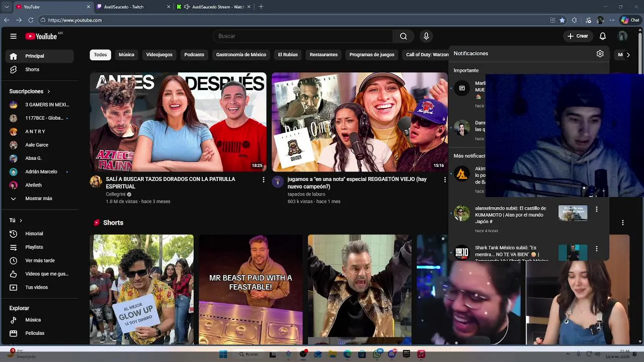Click the YouTube logo
Image resolution: width=644 pixels, height=362 pixels.
pos(41,36)
